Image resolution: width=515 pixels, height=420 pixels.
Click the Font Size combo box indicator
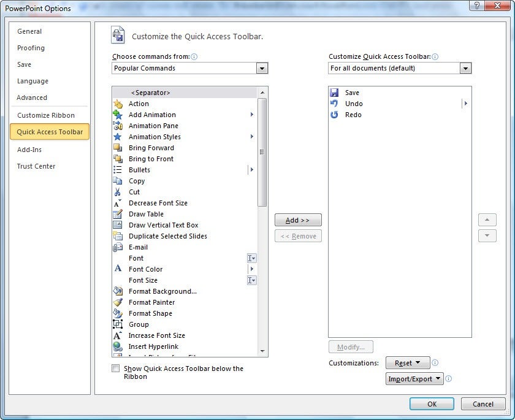click(x=251, y=280)
